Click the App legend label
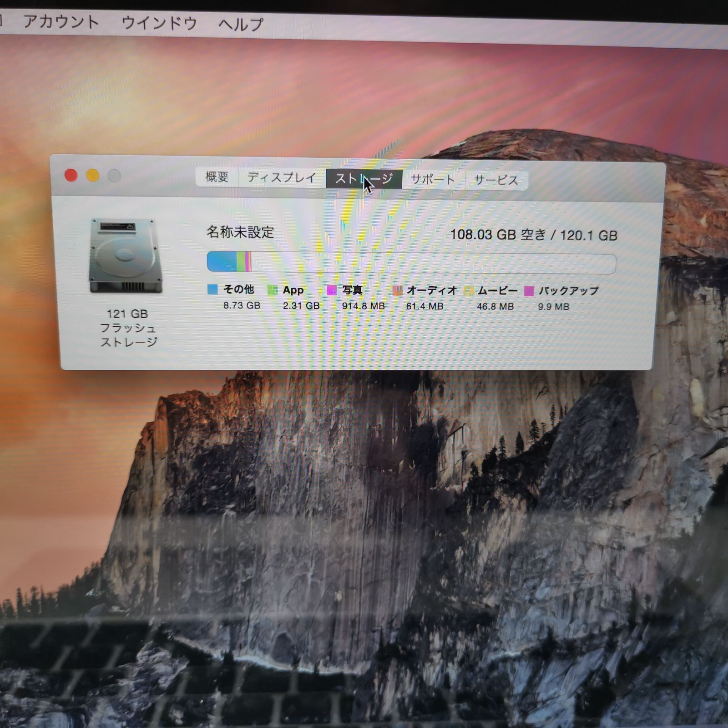Viewport: 728px width, 728px height. coord(293,290)
